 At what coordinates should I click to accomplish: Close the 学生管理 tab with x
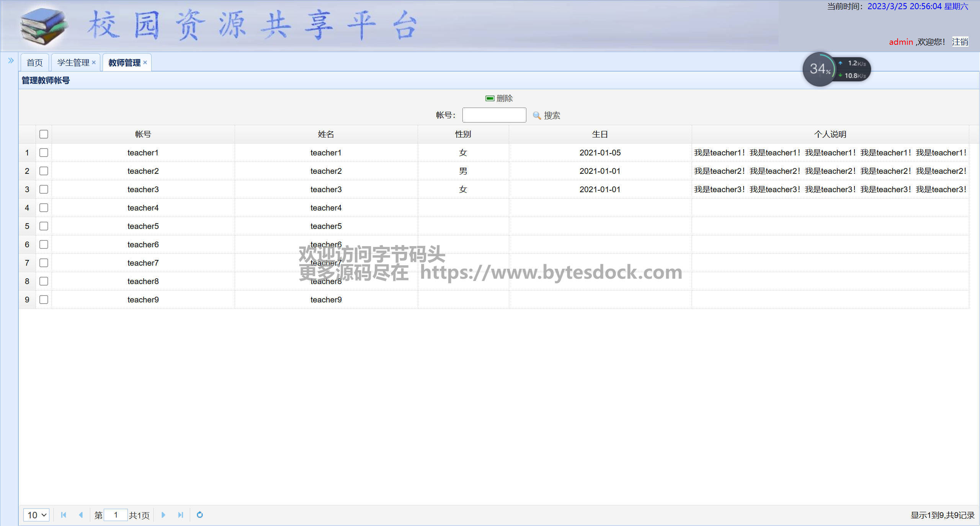94,62
